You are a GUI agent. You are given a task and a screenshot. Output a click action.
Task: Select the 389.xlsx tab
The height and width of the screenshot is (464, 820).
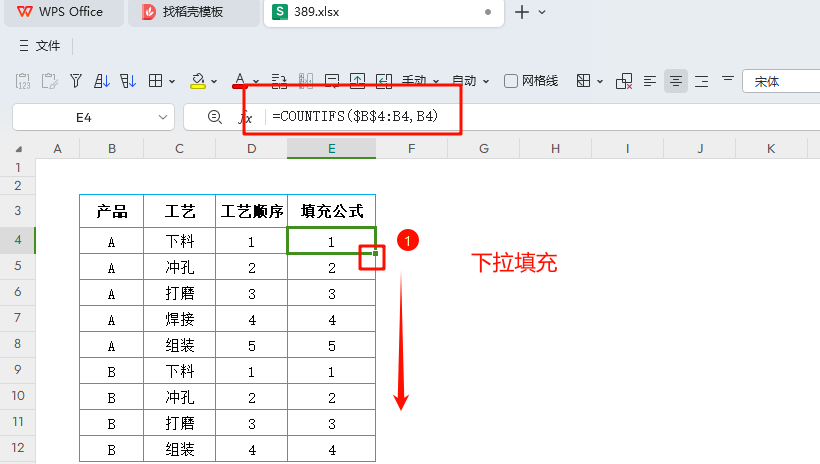(384, 12)
